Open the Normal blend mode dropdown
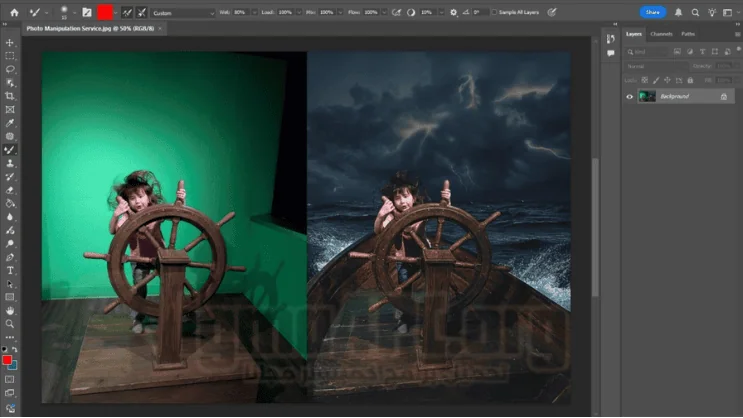Image resolution: width=743 pixels, height=418 pixels. [x=655, y=66]
